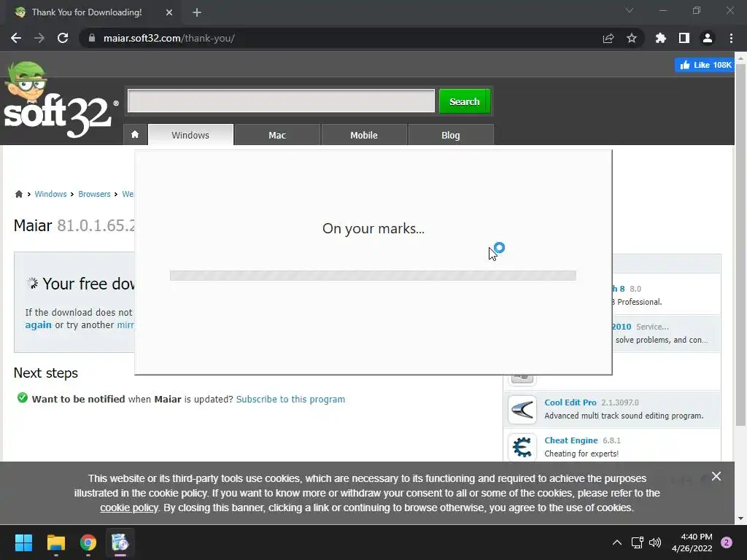Click the download progress bar
Image resolution: width=747 pixels, height=560 pixels.
[x=373, y=275]
